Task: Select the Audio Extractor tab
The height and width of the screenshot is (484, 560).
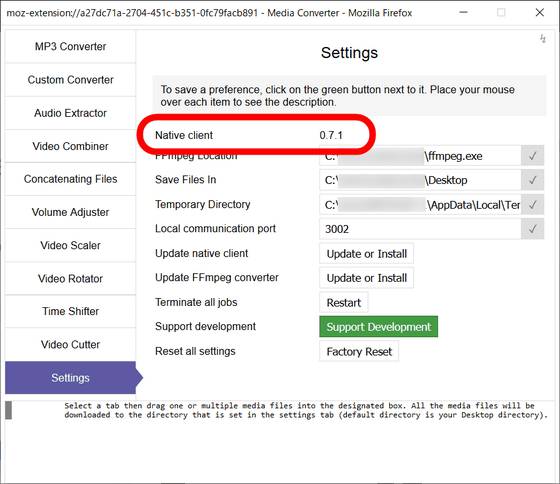Action: 70,113
